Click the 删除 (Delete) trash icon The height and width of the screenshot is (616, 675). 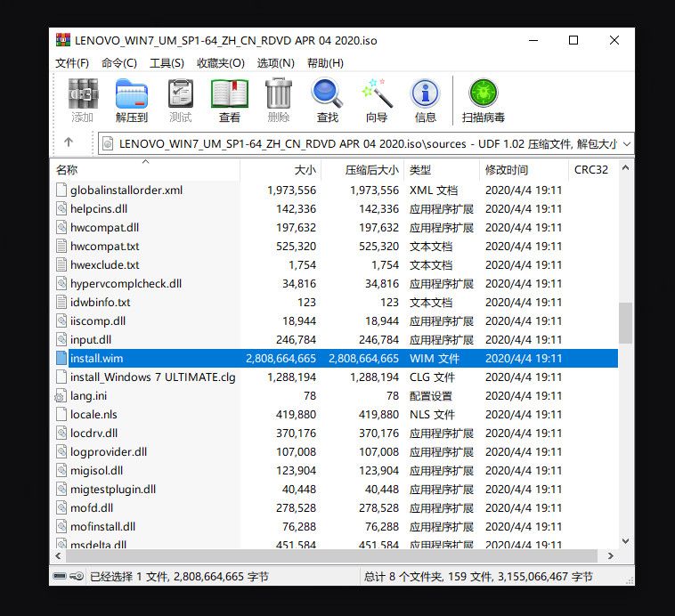click(279, 93)
